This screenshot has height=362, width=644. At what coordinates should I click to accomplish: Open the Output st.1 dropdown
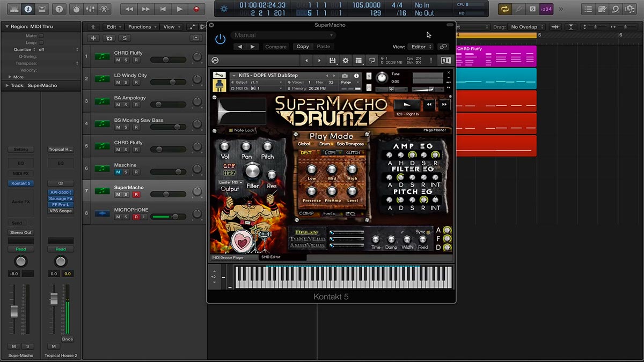click(257, 82)
